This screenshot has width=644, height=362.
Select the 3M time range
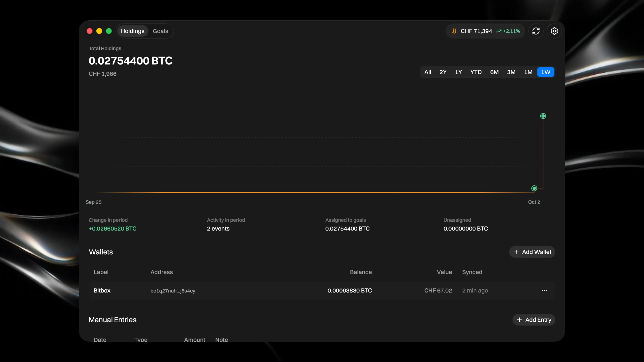[x=511, y=72]
